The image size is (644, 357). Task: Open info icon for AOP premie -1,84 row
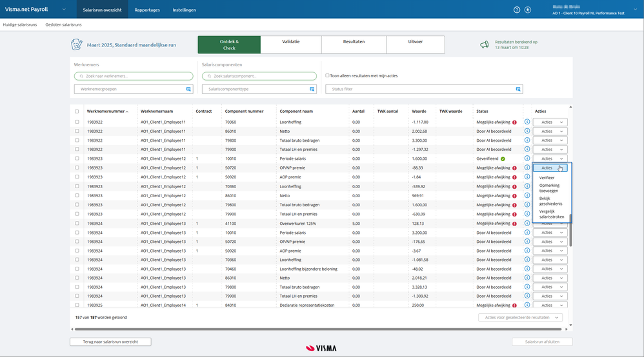tap(527, 177)
